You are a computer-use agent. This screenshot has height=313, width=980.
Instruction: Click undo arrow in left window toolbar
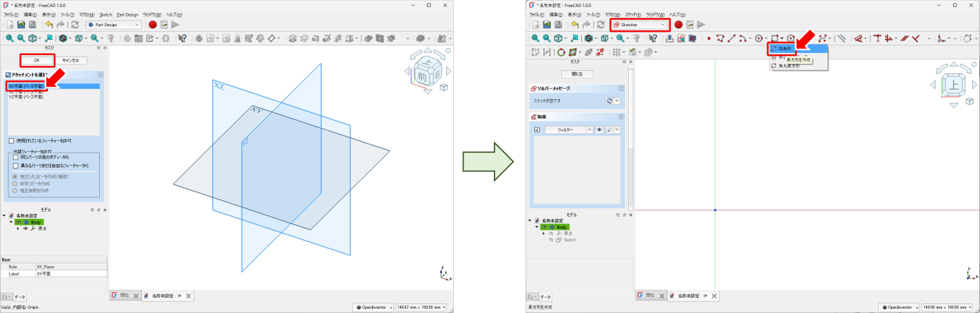(48, 25)
